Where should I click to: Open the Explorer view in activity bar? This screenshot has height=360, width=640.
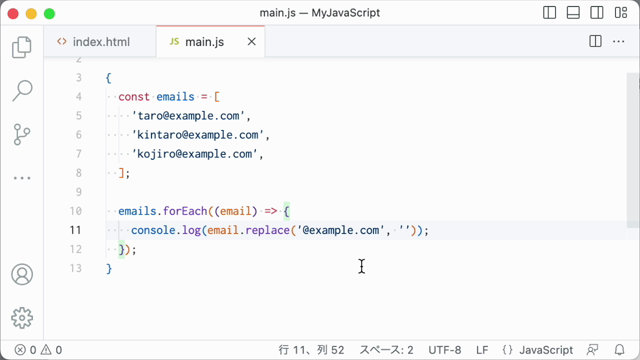click(x=22, y=47)
